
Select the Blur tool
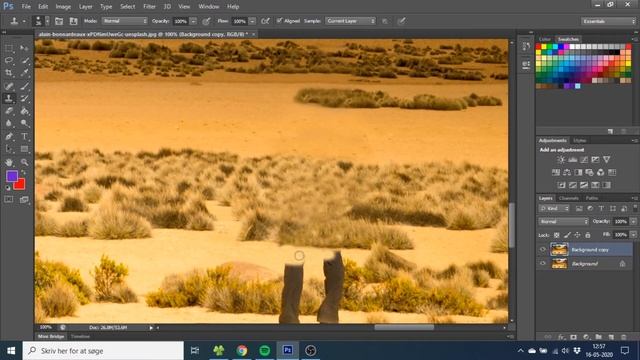9,123
